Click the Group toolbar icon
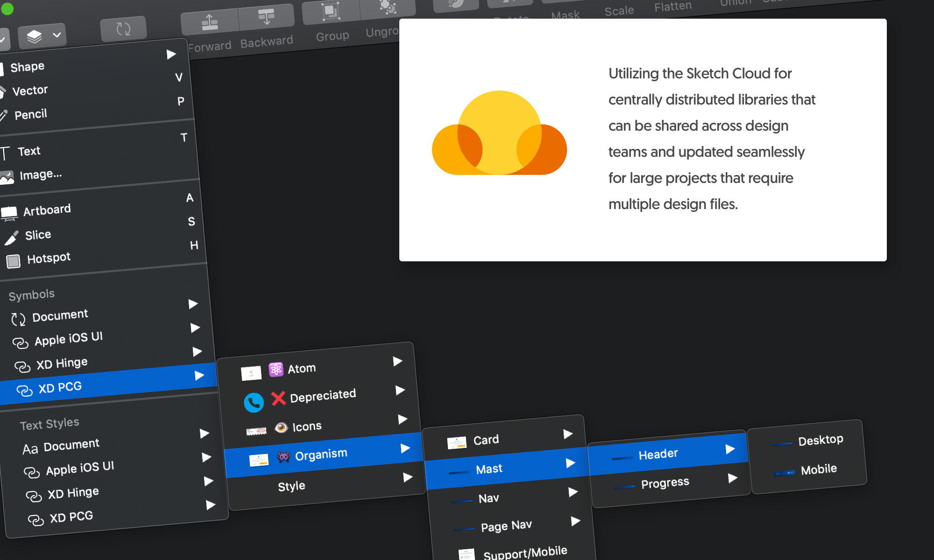 point(331,12)
